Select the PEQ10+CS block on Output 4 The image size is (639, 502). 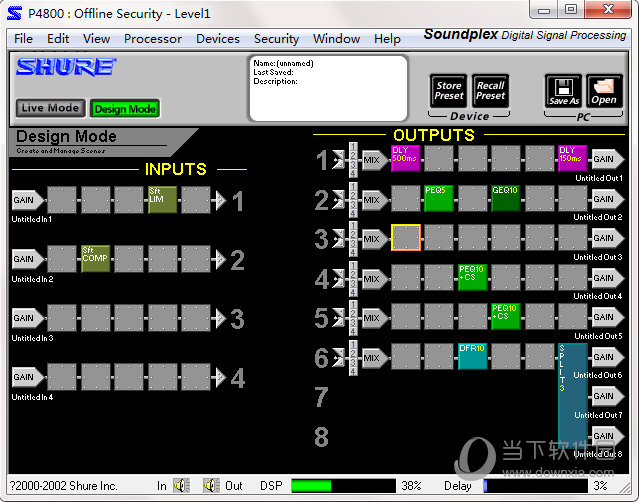point(472,277)
